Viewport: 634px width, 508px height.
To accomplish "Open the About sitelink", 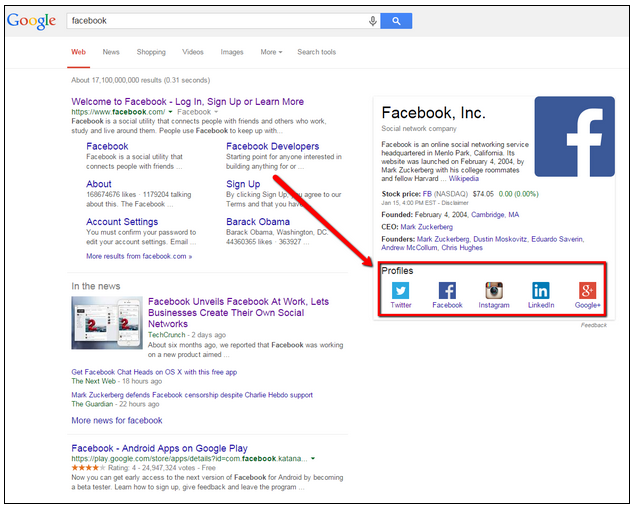I will coord(99,184).
